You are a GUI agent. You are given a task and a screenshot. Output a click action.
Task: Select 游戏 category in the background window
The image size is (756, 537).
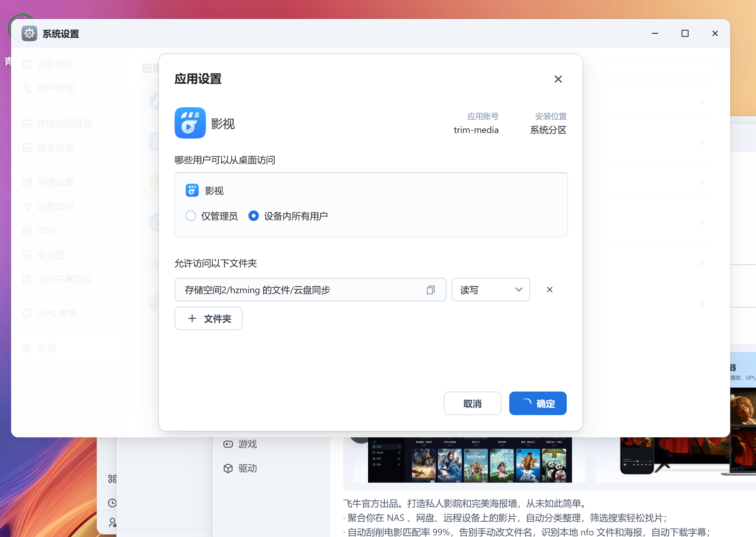(240, 444)
